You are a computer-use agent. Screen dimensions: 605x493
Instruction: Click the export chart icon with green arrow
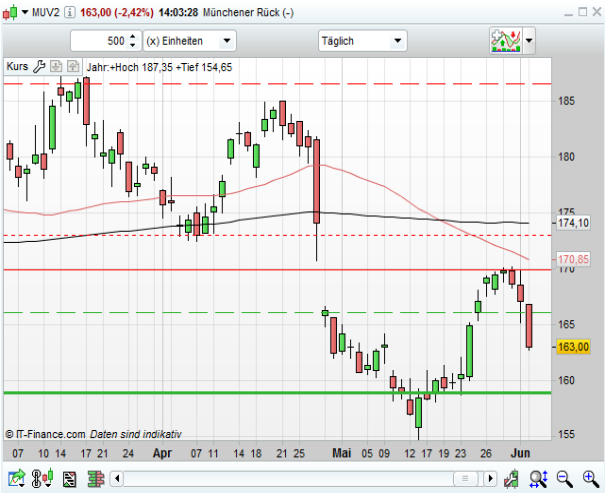[17, 479]
